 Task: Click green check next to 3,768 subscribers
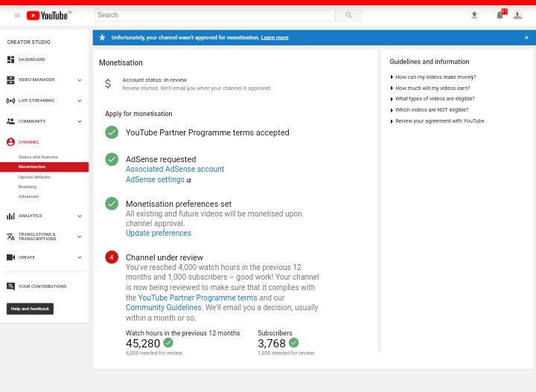click(x=293, y=342)
